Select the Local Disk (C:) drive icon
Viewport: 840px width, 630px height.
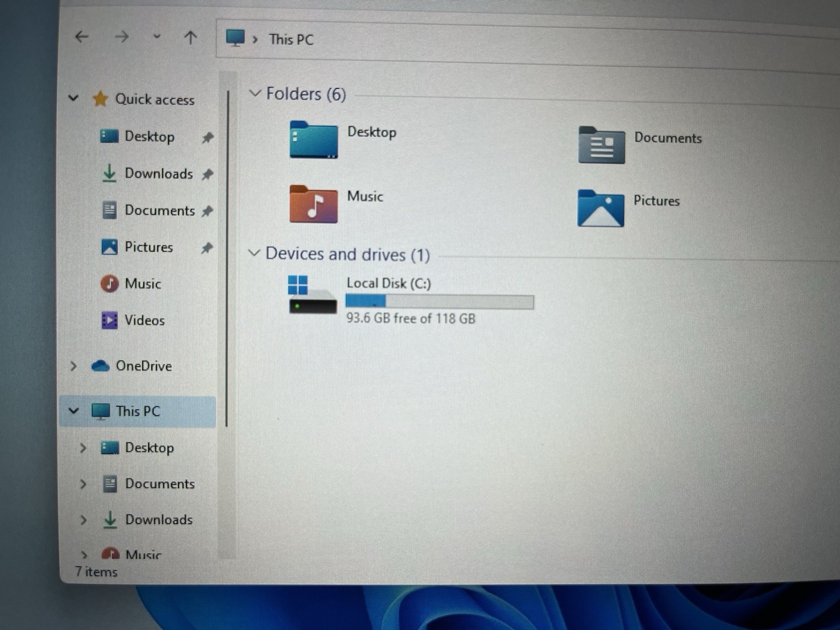point(312,295)
